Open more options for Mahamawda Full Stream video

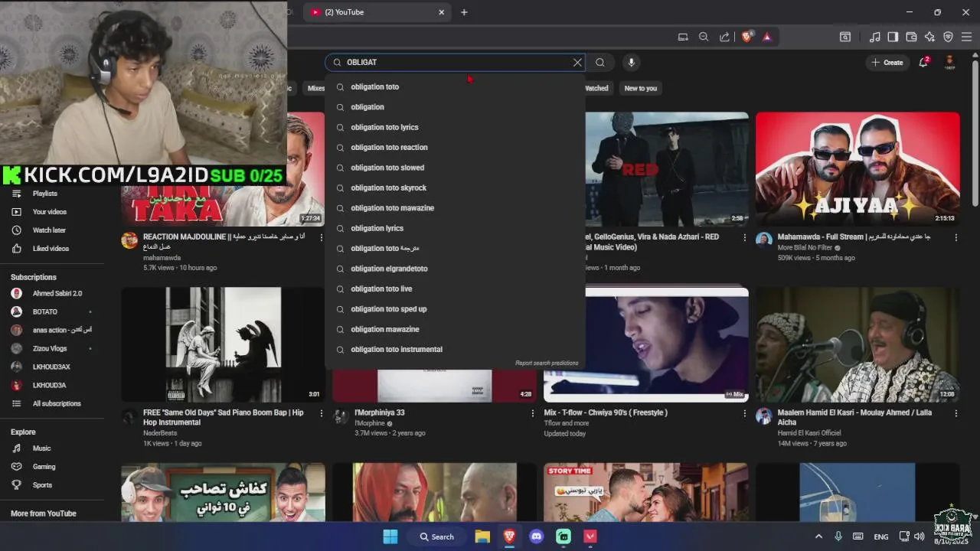(955, 238)
